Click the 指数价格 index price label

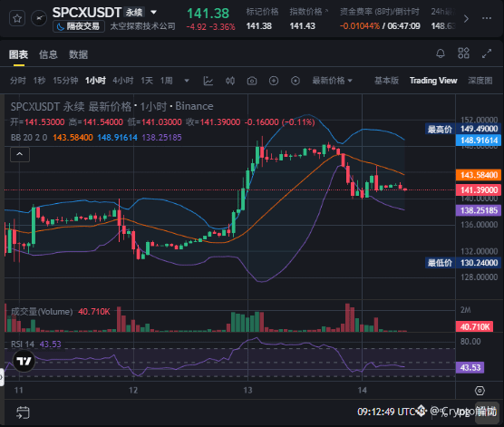(305, 12)
